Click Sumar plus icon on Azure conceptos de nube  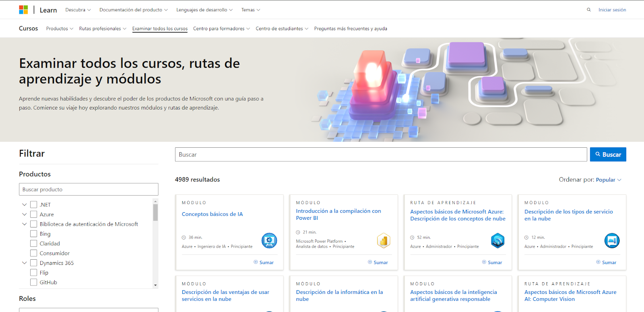(x=484, y=262)
